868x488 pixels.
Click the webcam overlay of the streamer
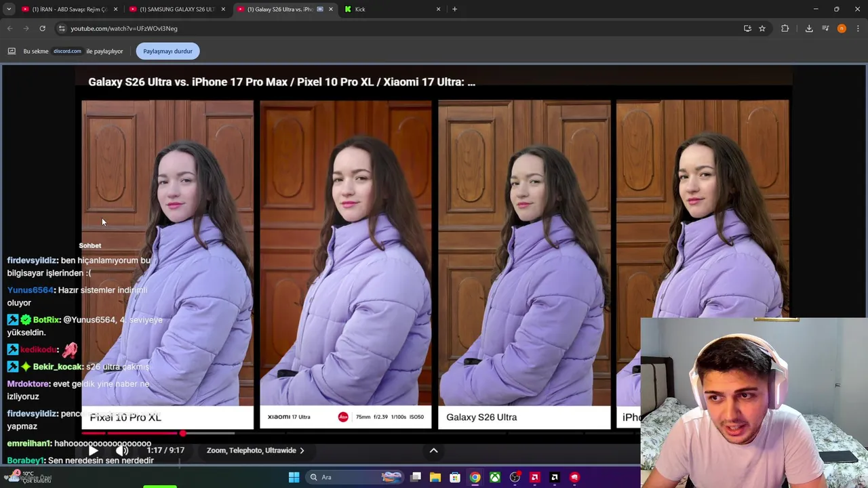(x=754, y=403)
